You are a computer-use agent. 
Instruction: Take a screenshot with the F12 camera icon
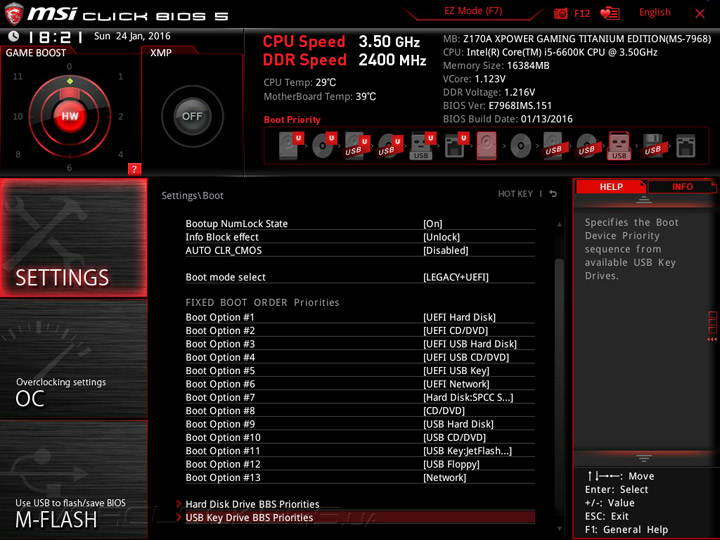[561, 13]
